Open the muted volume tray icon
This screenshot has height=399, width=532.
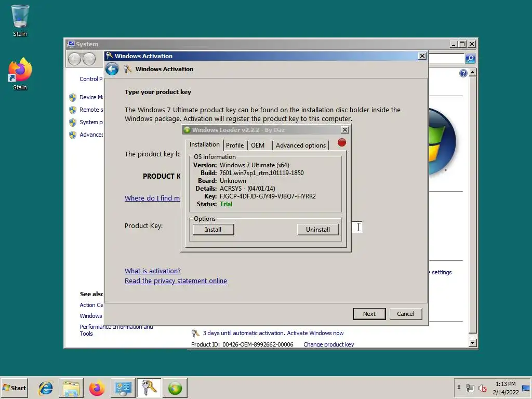click(482, 388)
